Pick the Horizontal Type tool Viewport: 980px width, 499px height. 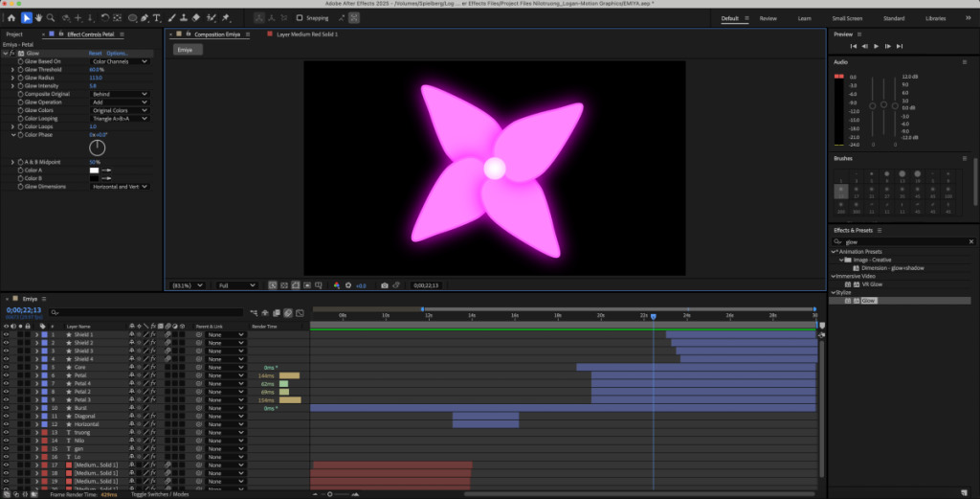[158, 17]
